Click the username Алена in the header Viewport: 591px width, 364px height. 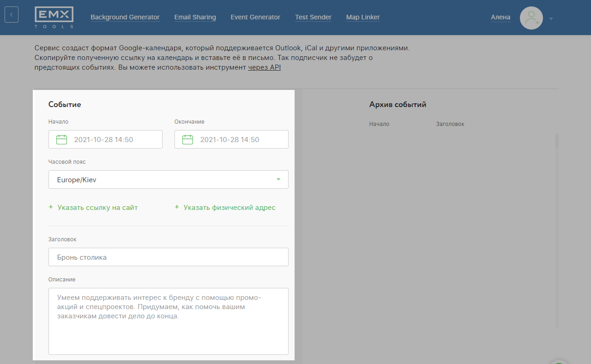tap(501, 17)
